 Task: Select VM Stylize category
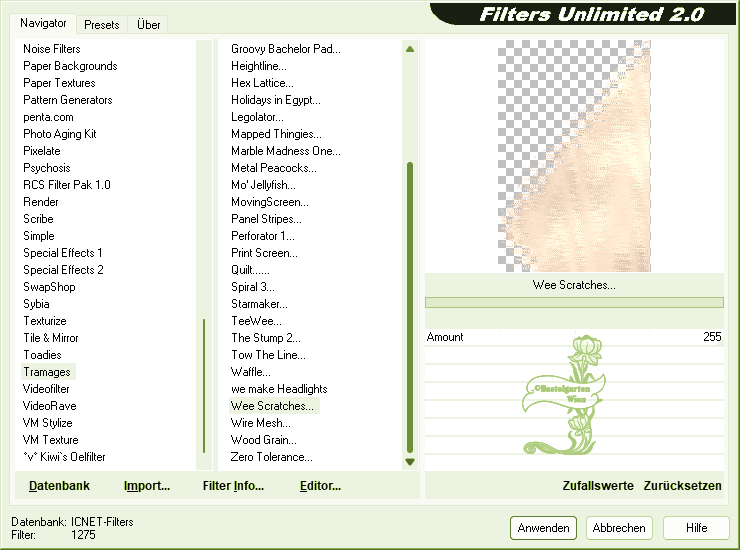click(x=48, y=423)
